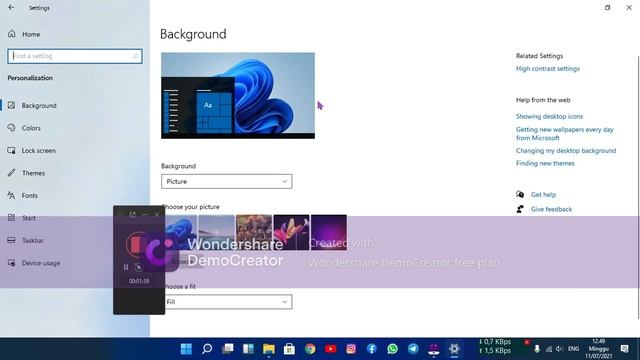640x360 pixels.
Task: Open Home in Settings sidebar
Action: [x=24, y=34]
